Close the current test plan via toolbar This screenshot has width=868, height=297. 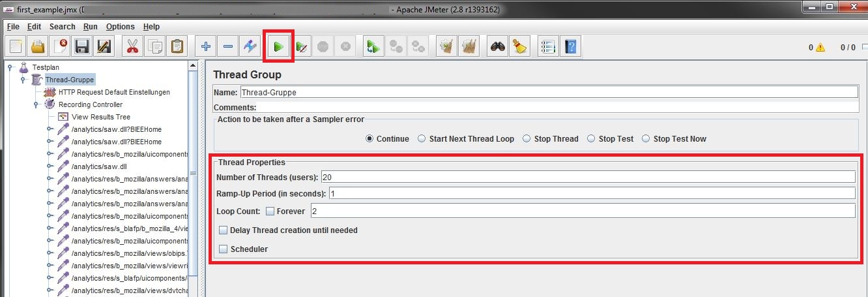pos(60,46)
